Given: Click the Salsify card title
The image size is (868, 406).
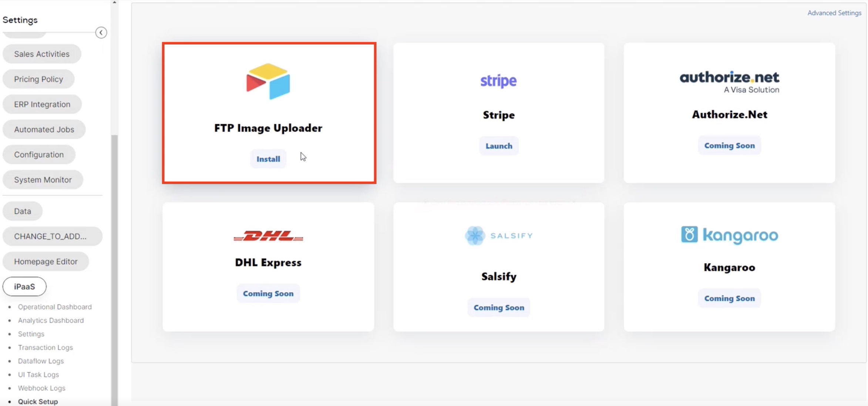Looking at the screenshot, I should click(x=499, y=277).
